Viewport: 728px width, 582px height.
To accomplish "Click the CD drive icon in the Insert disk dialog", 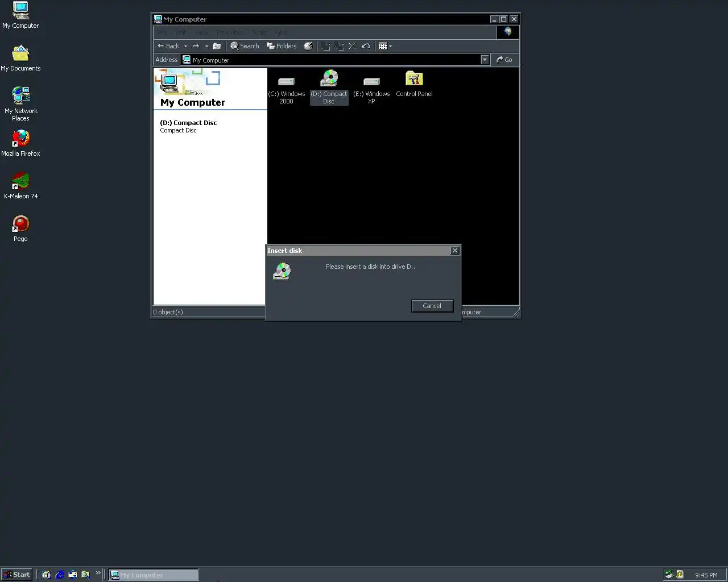I will click(282, 271).
